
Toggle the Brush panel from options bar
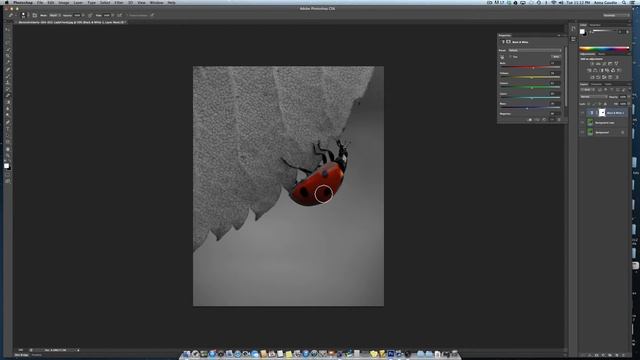(x=35, y=15)
